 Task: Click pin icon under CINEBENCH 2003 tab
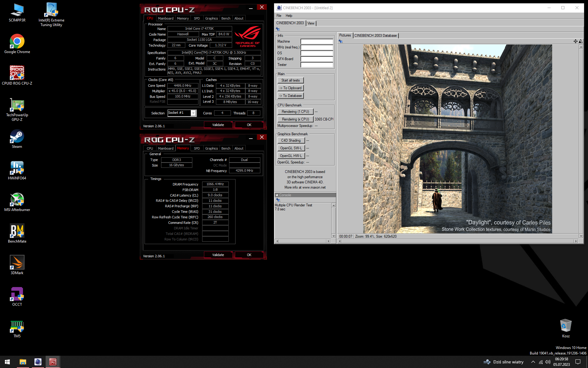tap(278, 29)
